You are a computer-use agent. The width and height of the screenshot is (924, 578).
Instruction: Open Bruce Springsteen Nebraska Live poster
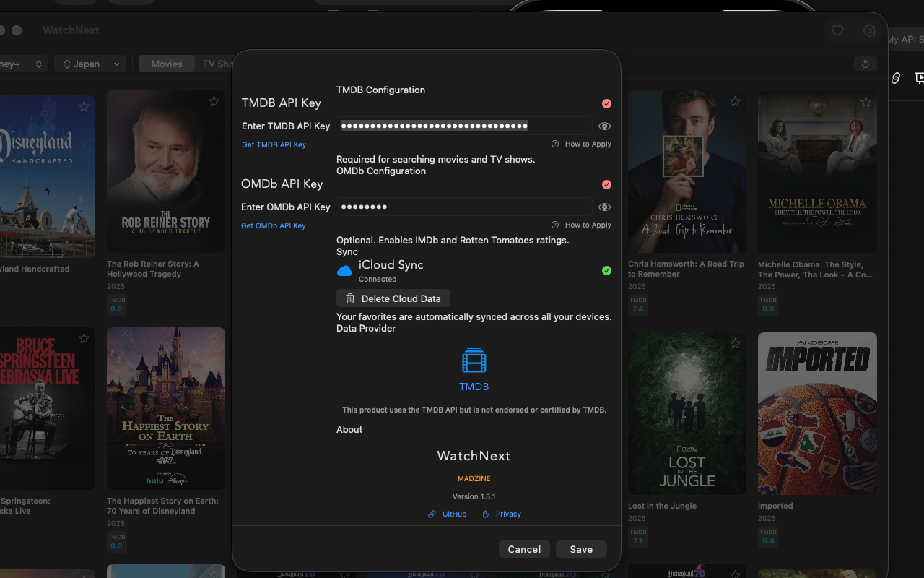pos(48,408)
